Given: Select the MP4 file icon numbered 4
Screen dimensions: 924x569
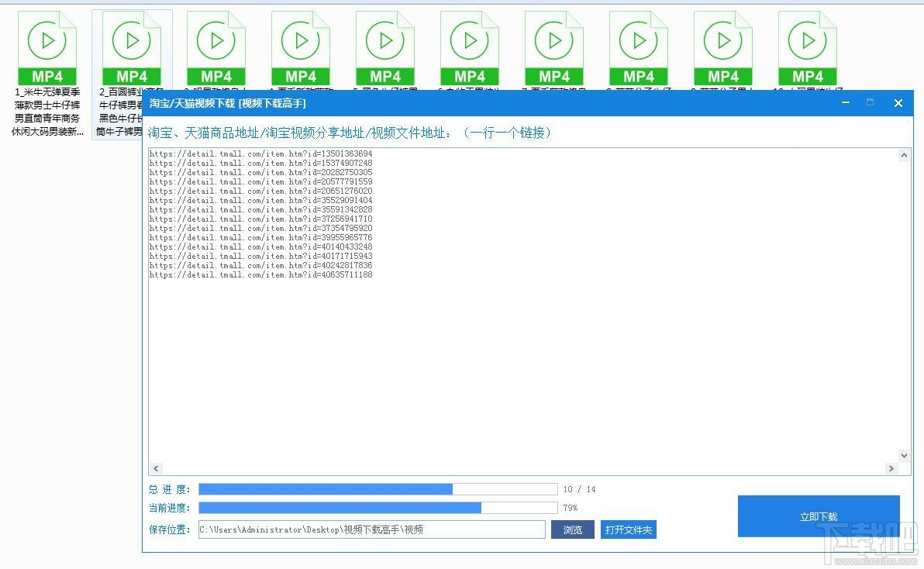Looking at the screenshot, I should click(301, 49).
